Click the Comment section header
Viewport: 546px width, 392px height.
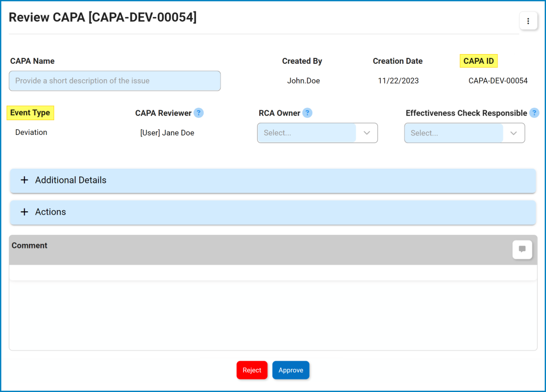[29, 245]
